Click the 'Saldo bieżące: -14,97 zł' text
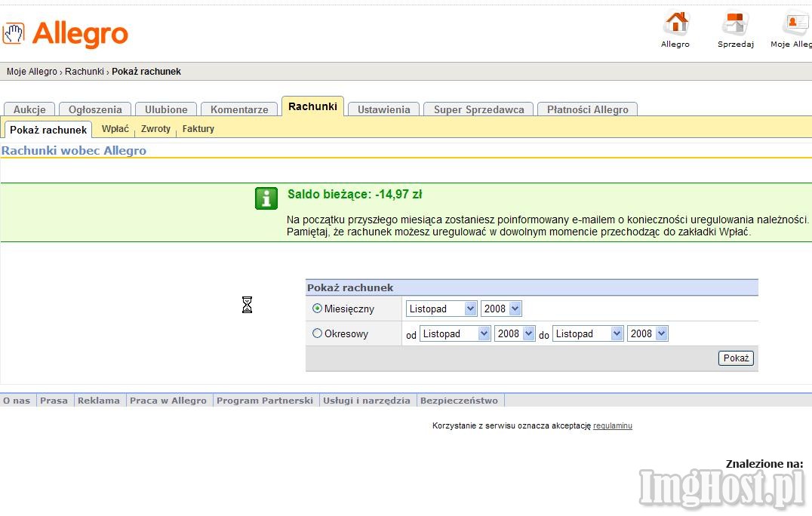 pos(355,194)
